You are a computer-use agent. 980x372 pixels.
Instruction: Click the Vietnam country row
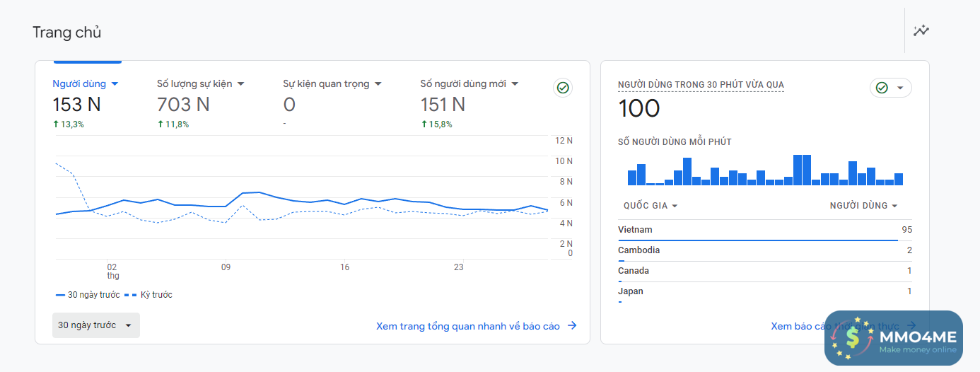pos(764,230)
